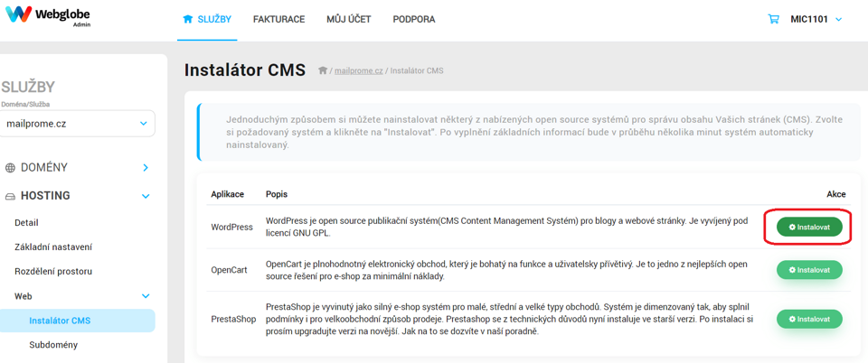
Task: Click the OpenCart application name
Action: 229,270
